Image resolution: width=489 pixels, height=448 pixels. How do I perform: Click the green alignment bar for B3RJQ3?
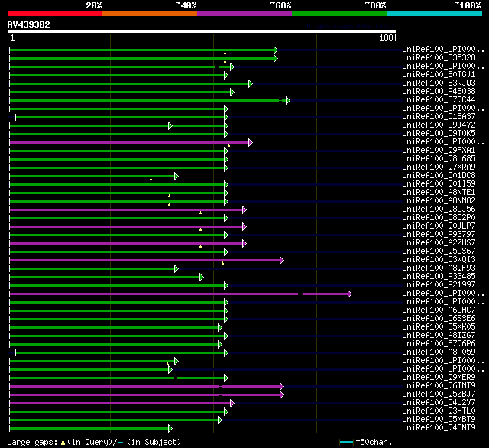pos(129,83)
